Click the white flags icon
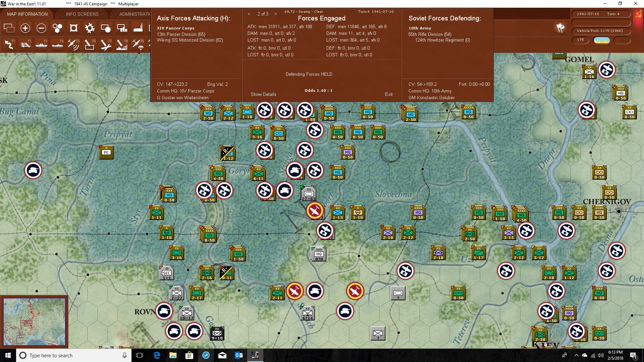Viewport: 644px width, 362px height. coord(560,28)
